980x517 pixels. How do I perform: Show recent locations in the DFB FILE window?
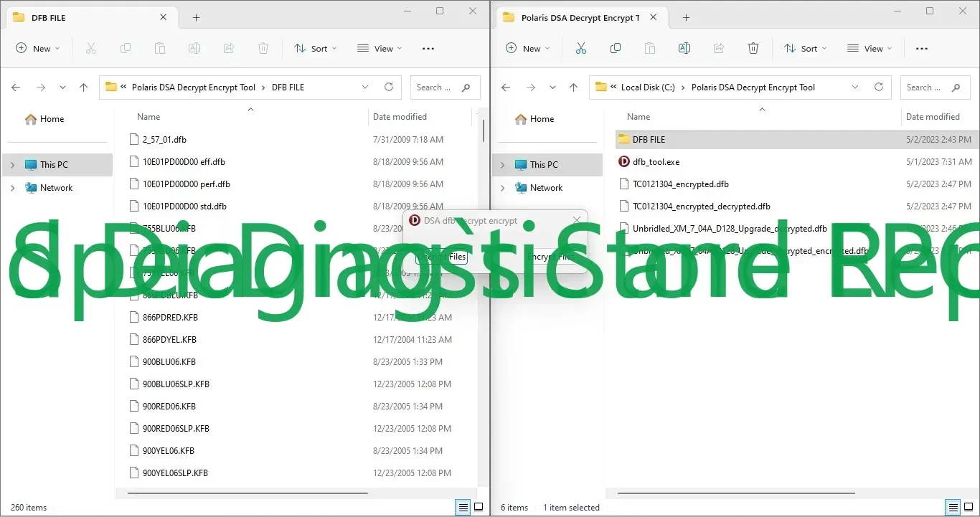tap(62, 87)
